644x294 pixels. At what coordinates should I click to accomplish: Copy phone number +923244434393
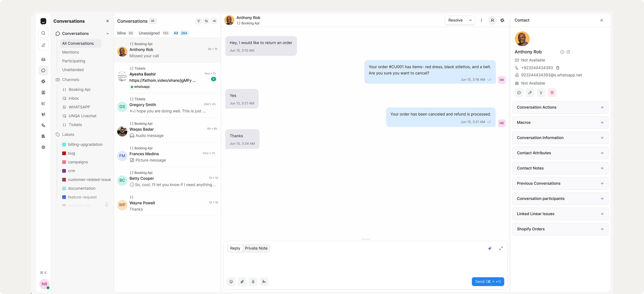[x=557, y=68]
